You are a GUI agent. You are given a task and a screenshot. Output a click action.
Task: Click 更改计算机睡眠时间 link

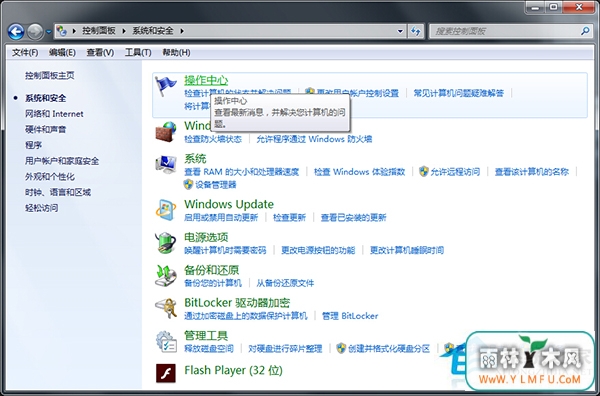pyautogui.click(x=407, y=250)
